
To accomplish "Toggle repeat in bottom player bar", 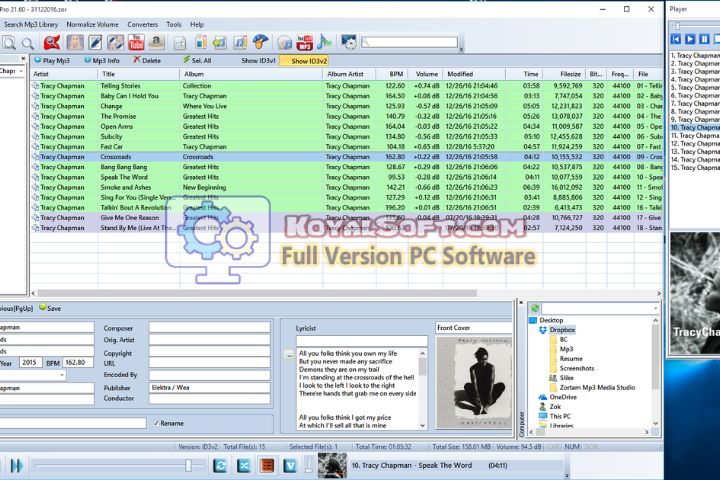I will [x=220, y=466].
